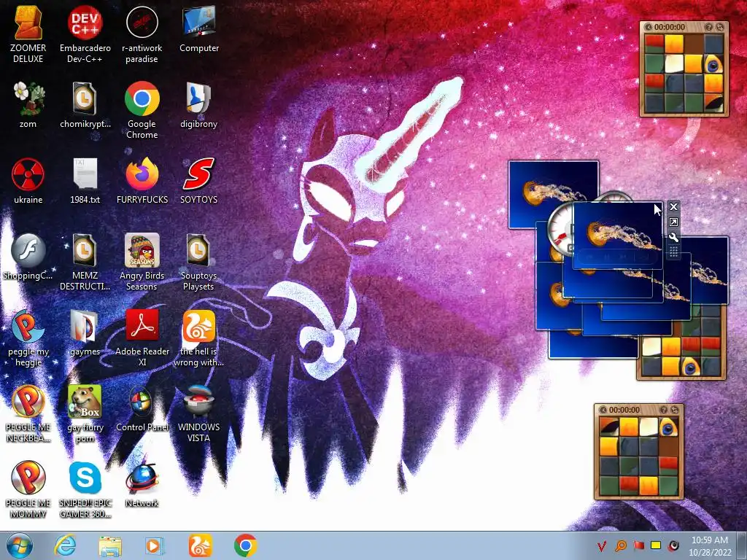Open the Souptoys Playsets file

pos(198,262)
